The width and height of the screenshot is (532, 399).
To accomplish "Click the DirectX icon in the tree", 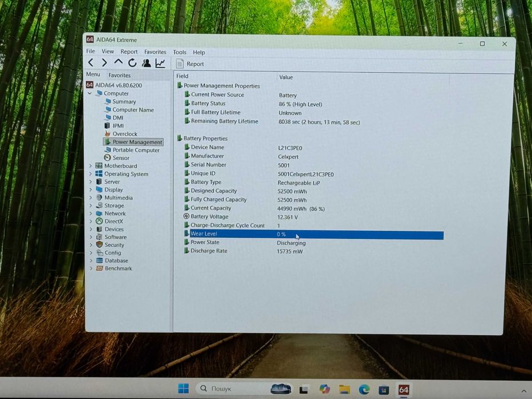I will point(99,221).
